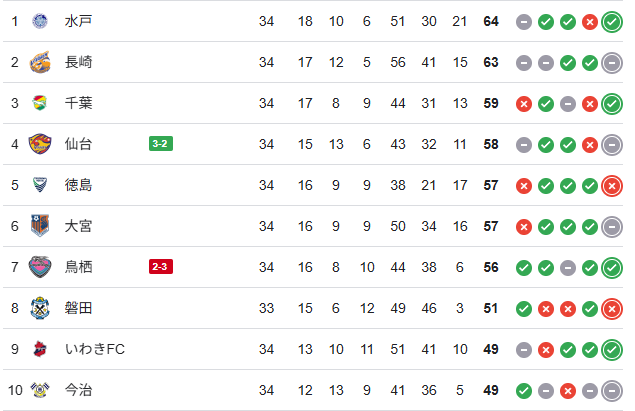
Task: Click the 徳島 team logo
Action: click(x=40, y=185)
